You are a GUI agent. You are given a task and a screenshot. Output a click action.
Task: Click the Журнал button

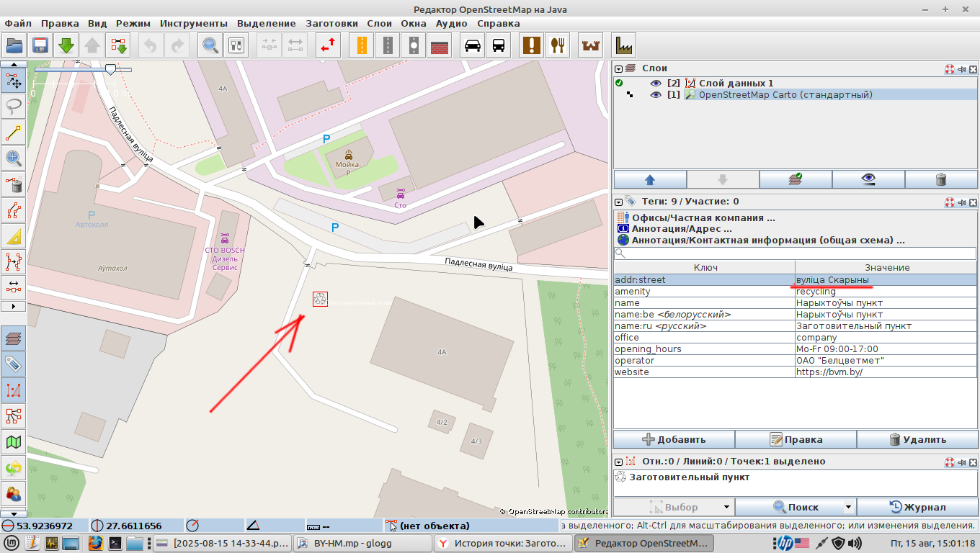pyautogui.click(x=917, y=507)
